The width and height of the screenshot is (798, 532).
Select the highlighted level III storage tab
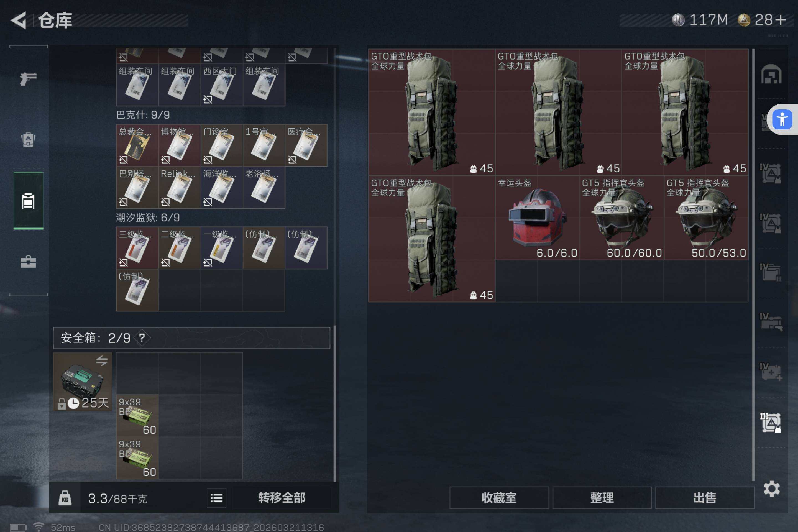pyautogui.click(x=771, y=423)
